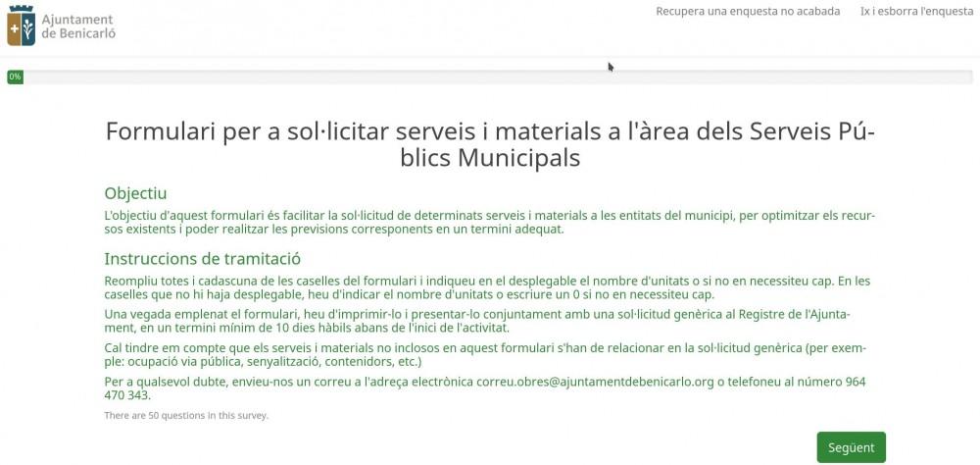Select "Ix i esborra l'enquesta" link
The height and width of the screenshot is (465, 980).
pyautogui.click(x=916, y=12)
